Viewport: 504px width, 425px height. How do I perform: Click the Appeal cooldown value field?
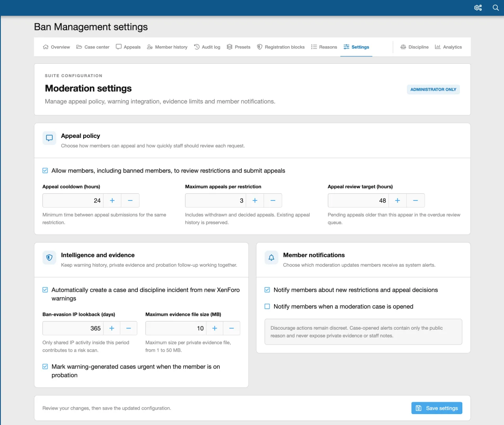73,200
